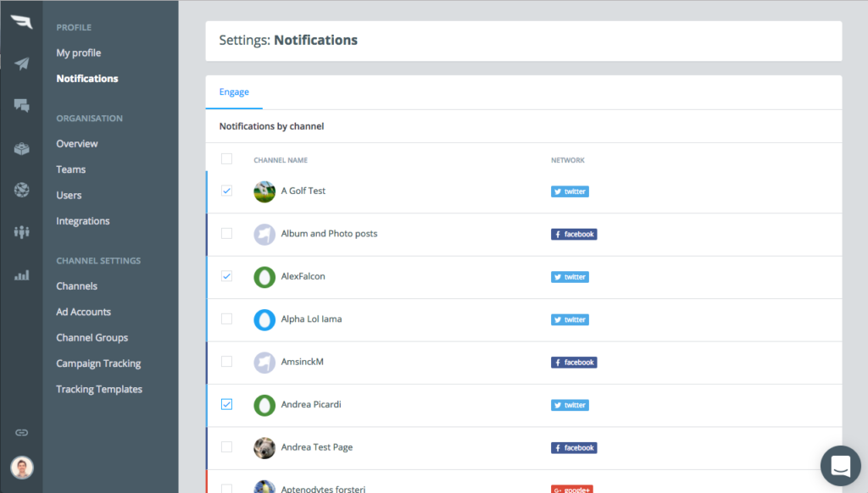Open the Integrations page

83,221
